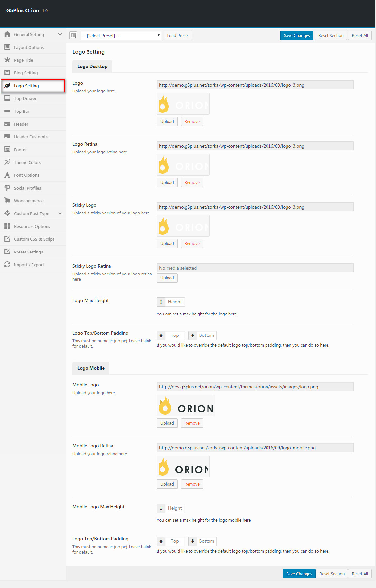
Task: Expand the General Setting chevron
Action: tap(60, 34)
